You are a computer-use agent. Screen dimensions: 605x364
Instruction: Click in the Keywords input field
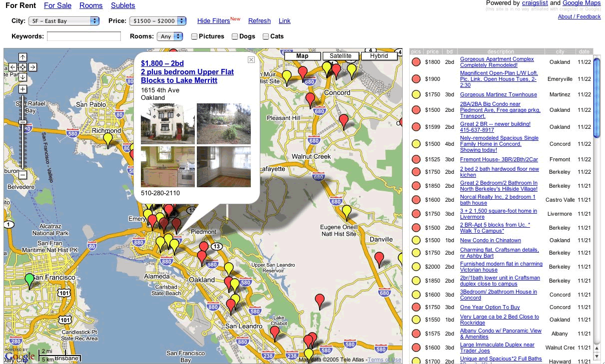[x=84, y=36]
